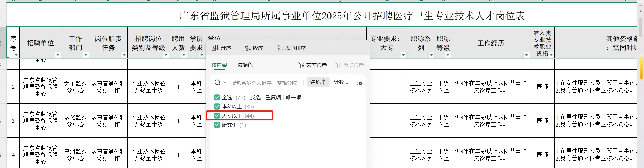
Task: Open filter dropdown for 聘用人数 column
Action: tap(184, 55)
